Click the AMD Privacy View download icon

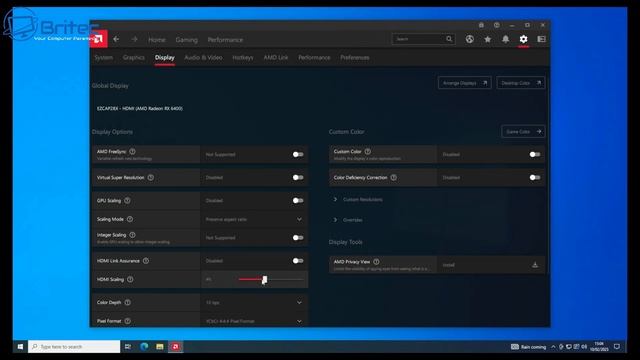(535, 265)
